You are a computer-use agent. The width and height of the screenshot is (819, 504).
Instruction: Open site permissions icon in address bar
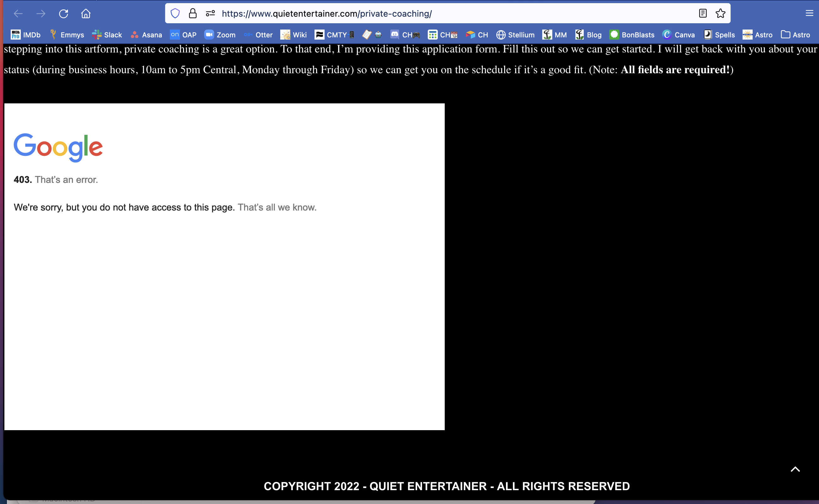210,14
